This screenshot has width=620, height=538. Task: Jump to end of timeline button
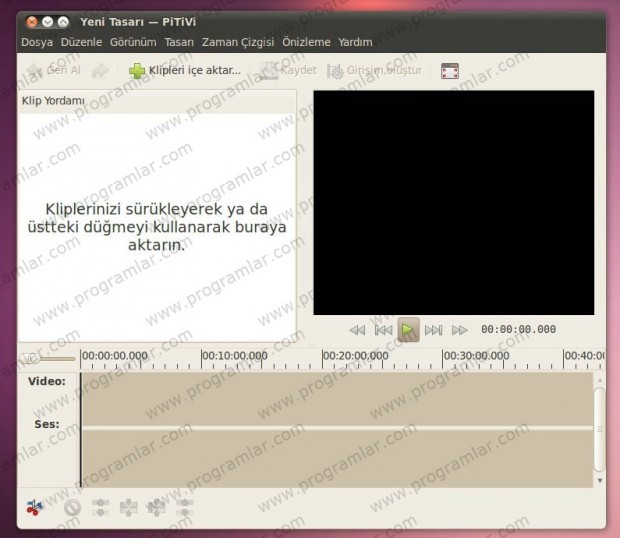pyautogui.click(x=433, y=330)
